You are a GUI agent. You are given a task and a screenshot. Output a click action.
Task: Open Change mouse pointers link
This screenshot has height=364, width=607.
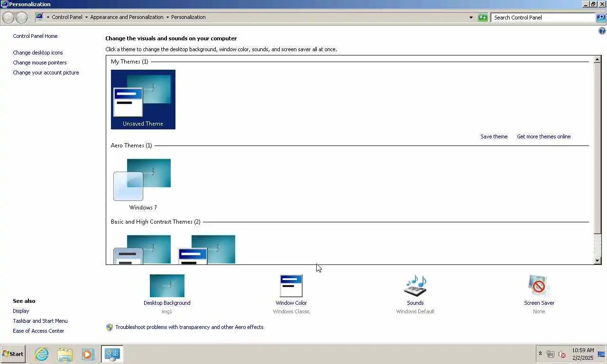pos(40,63)
